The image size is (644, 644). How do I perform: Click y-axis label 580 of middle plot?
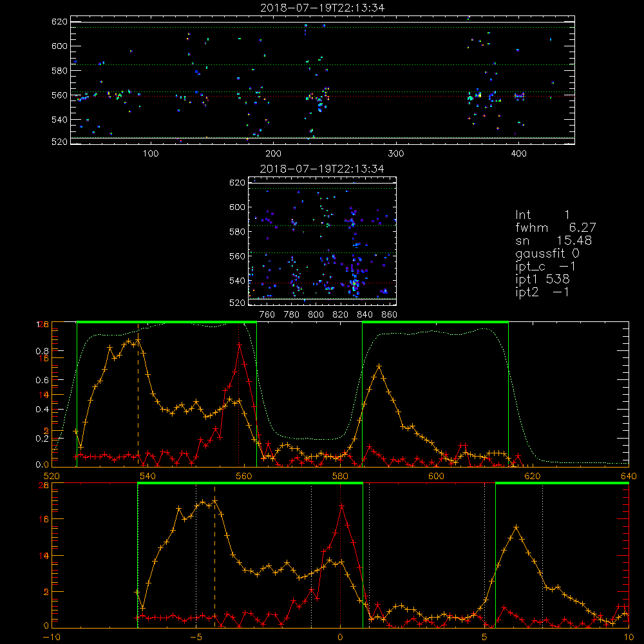(238, 232)
